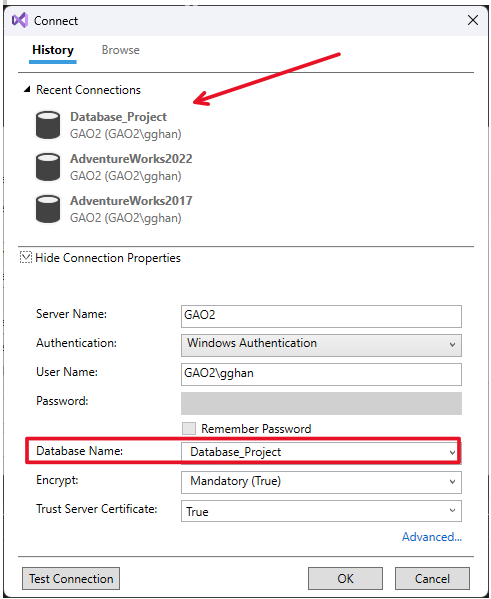Click the AdventureWorks2022 database cylinder icon
491x599 pixels.
pos(48,167)
